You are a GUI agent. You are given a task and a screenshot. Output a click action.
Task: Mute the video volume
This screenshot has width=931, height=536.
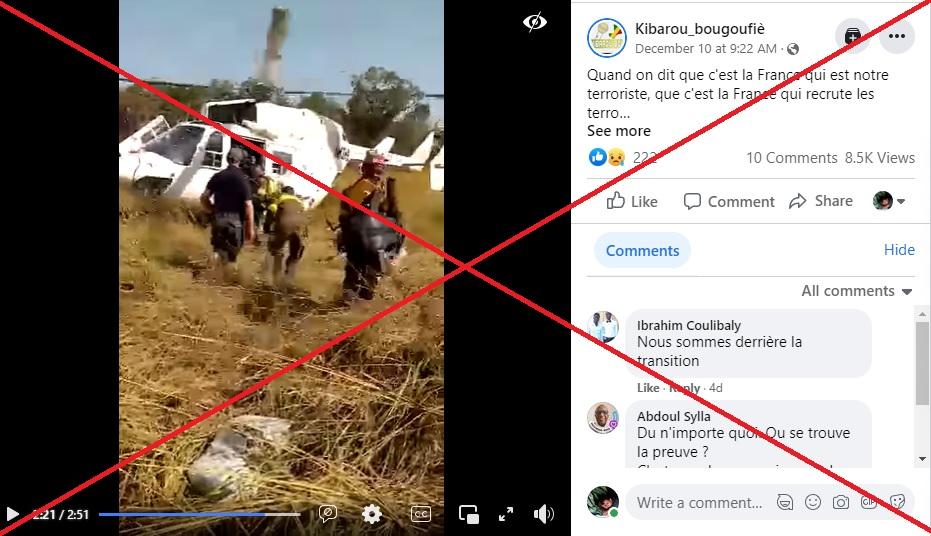pos(543,514)
